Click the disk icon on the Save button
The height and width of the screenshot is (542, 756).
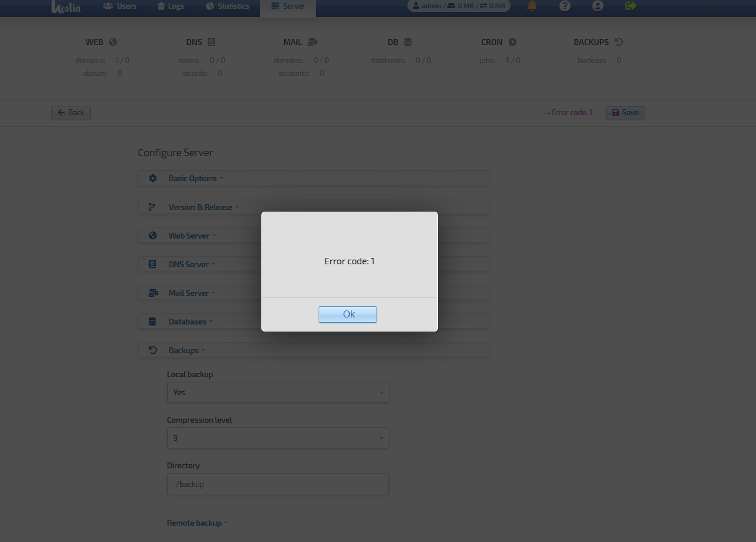click(616, 112)
